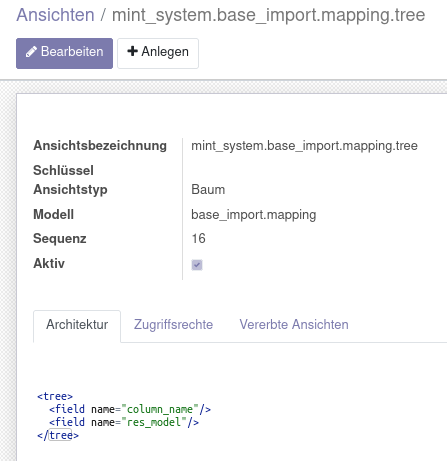This screenshot has width=447, height=461.
Task: Click the plus icon on Anlegen
Action: 132,51
